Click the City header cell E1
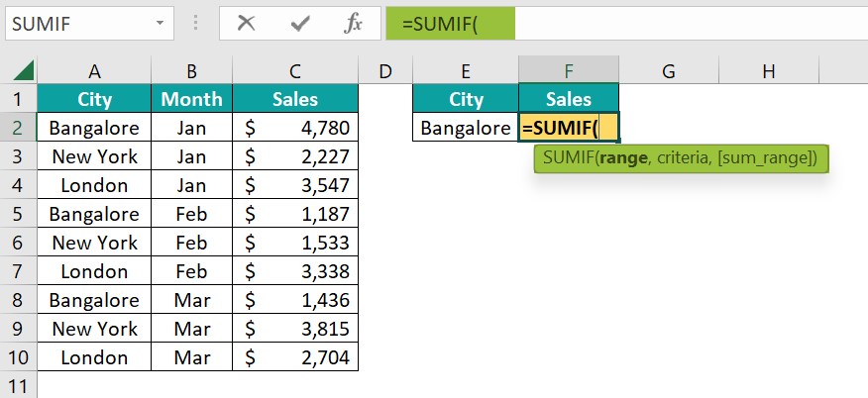Screen dimensions: 868x398 coord(466,99)
